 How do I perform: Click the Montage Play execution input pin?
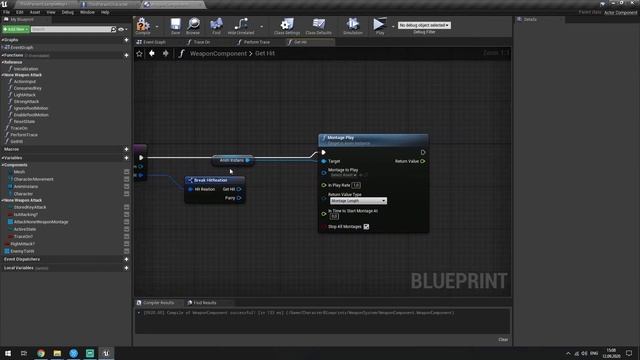click(x=324, y=152)
